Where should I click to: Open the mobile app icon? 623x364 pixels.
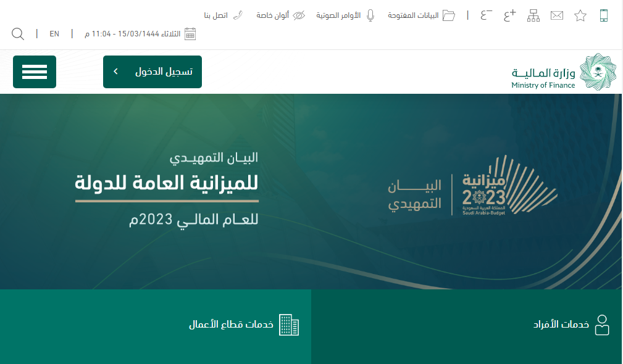click(603, 15)
